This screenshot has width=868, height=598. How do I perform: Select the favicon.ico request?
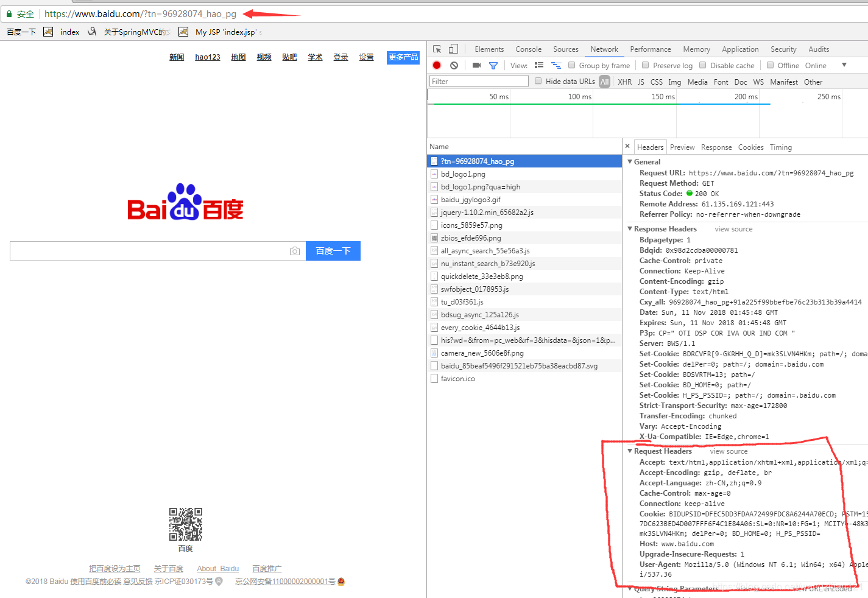524,379
